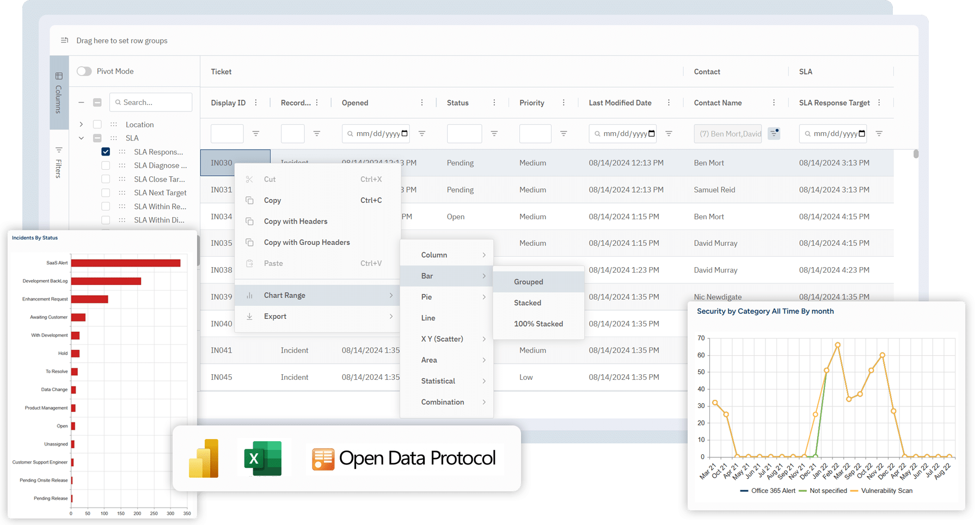This screenshot has width=980, height=525.
Task: Select Stacked bar chart option
Action: (x=527, y=302)
